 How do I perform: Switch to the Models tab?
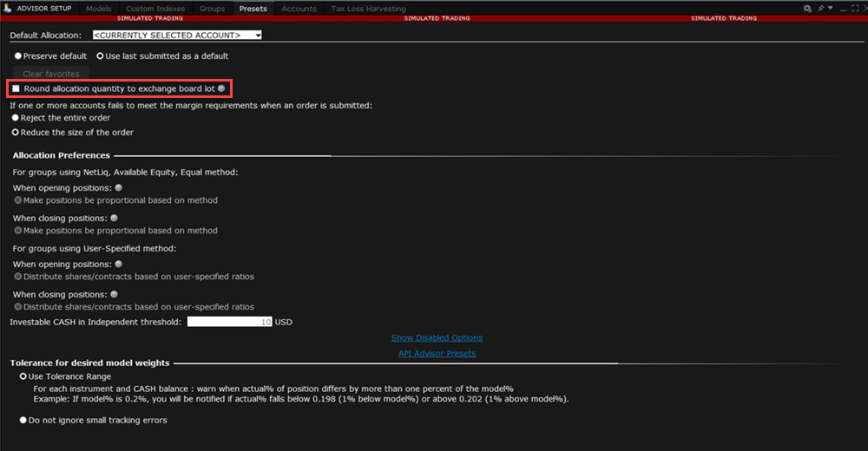99,8
